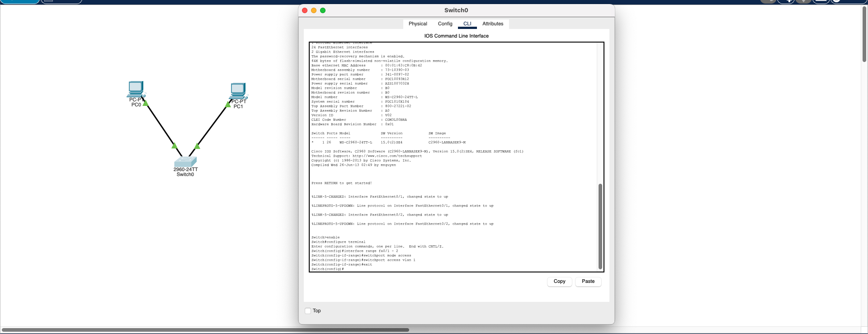The image size is (868, 334).
Task: Open the Config tab
Action: click(x=445, y=24)
